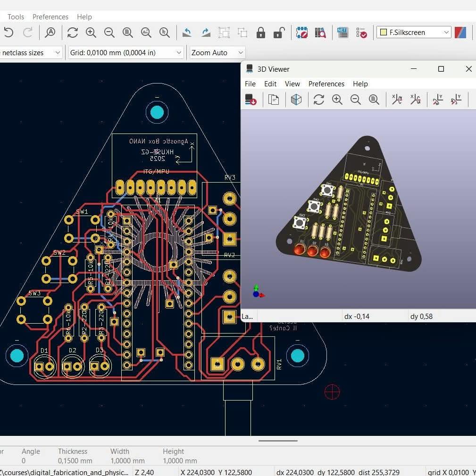Copy the 3D image to clipboard

(x=274, y=100)
